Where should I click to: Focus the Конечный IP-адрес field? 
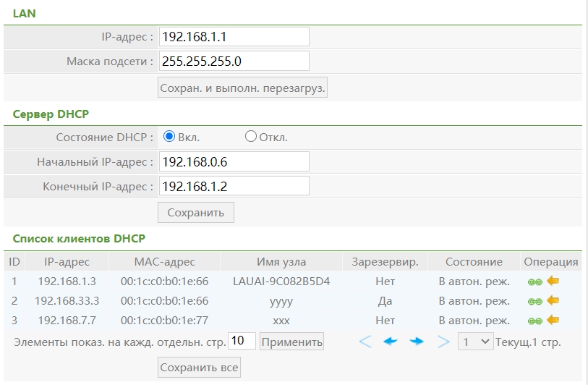click(x=234, y=186)
